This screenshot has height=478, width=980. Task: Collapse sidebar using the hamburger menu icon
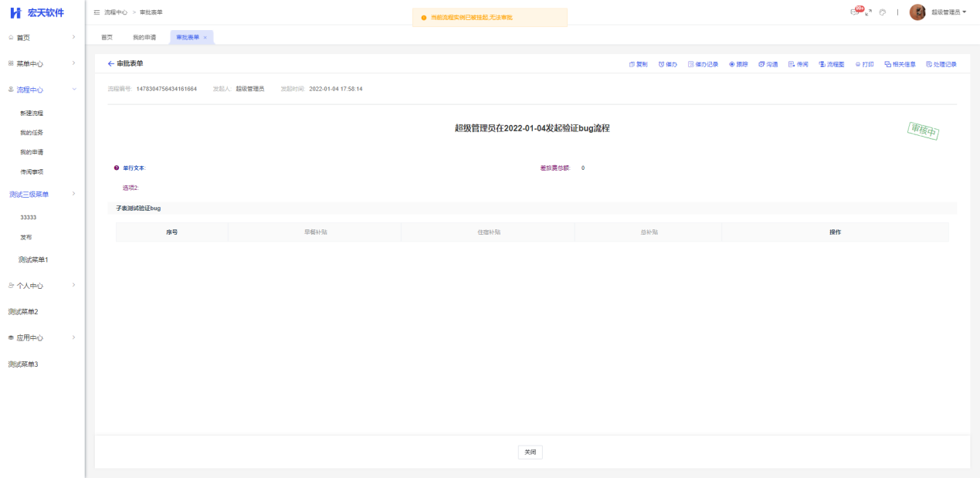(x=97, y=12)
